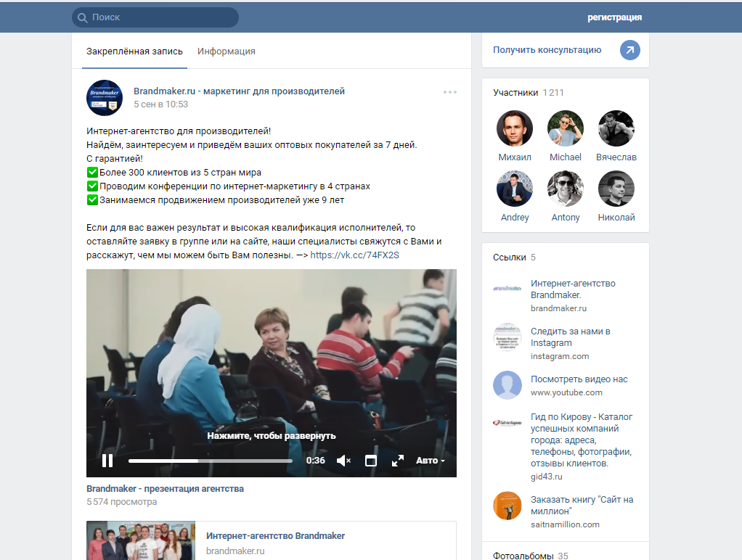Viewport: 742px width, 560px height.
Task: Open member Michael's avatar
Action: click(x=565, y=128)
